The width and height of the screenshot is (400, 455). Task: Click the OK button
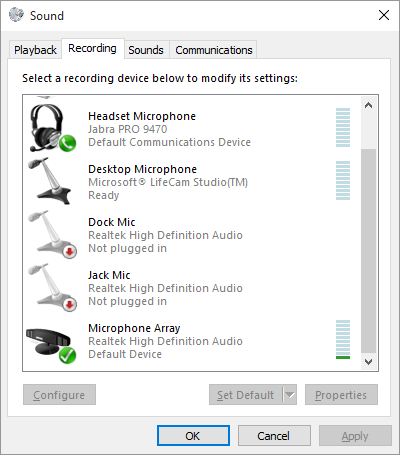193,436
